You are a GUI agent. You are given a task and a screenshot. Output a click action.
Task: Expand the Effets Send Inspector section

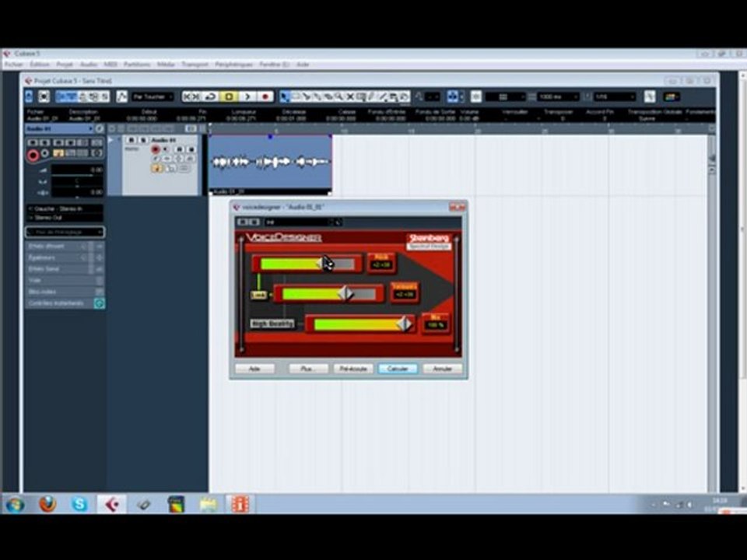pyautogui.click(x=65, y=269)
